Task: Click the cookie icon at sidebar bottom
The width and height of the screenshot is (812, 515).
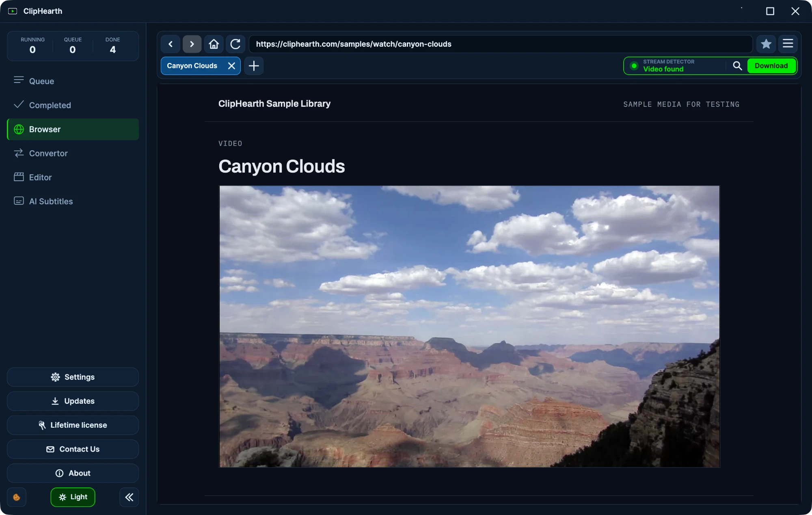Action: [x=17, y=497]
